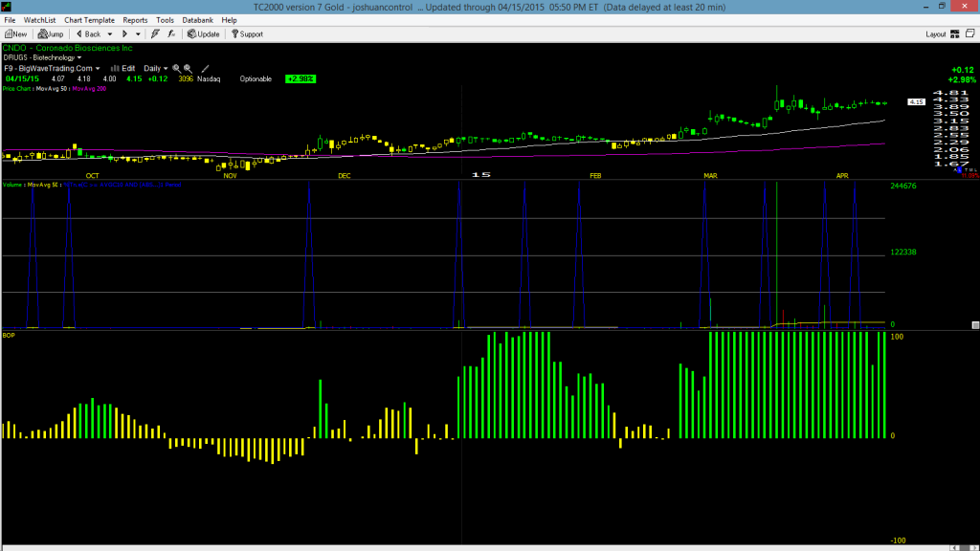
Task: Click the cascade windows icon
Action: coord(970,33)
